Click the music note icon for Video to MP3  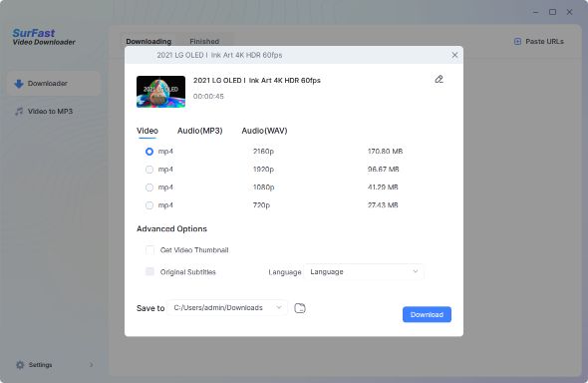19,112
